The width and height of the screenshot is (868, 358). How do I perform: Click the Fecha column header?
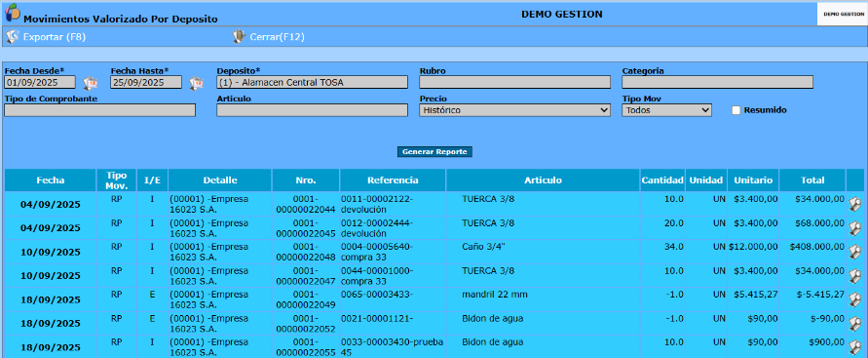pos(51,180)
